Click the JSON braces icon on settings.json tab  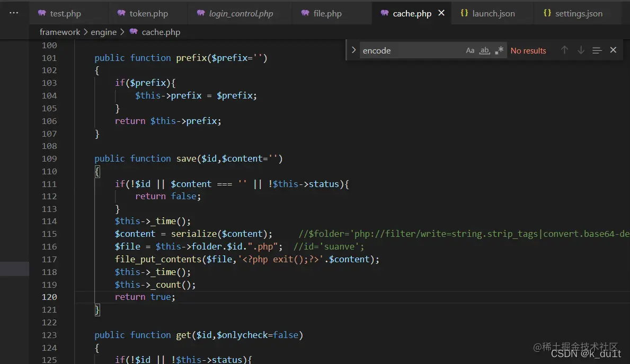coord(547,13)
